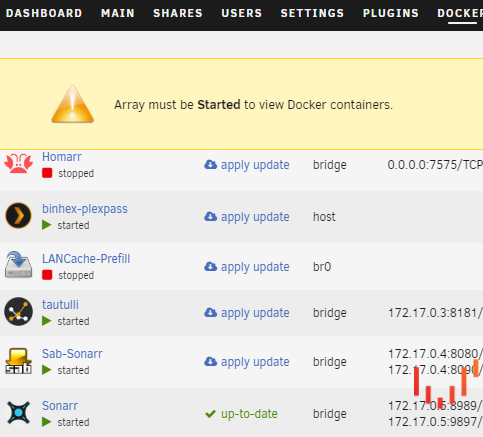
Task: Open the binhex-plexpass container link
Action: coord(85,209)
